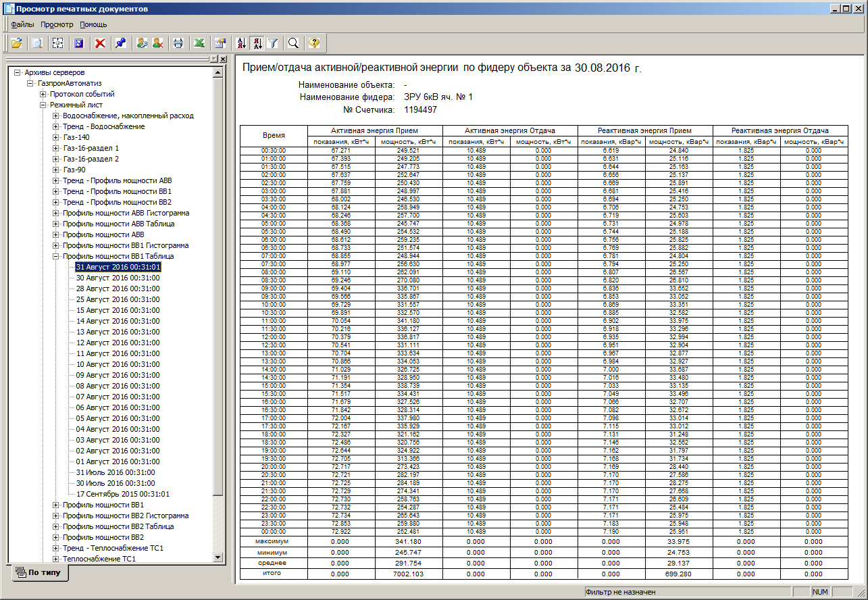Screen dimensions: 868x600
Task: Open the Файлы menu
Action: [x=22, y=24]
